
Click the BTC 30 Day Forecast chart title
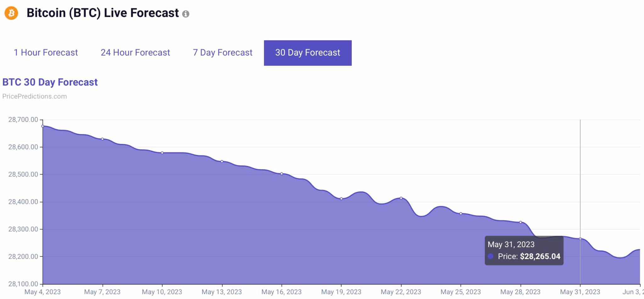(x=50, y=82)
